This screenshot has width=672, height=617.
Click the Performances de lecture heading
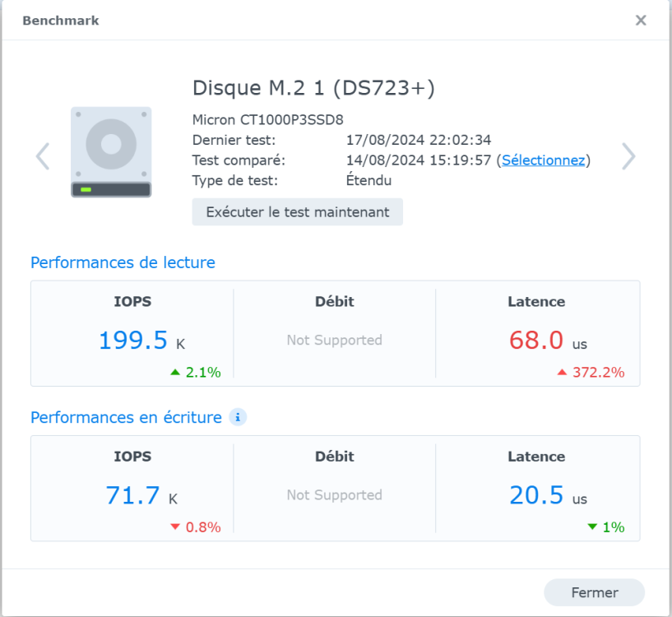pos(123,262)
